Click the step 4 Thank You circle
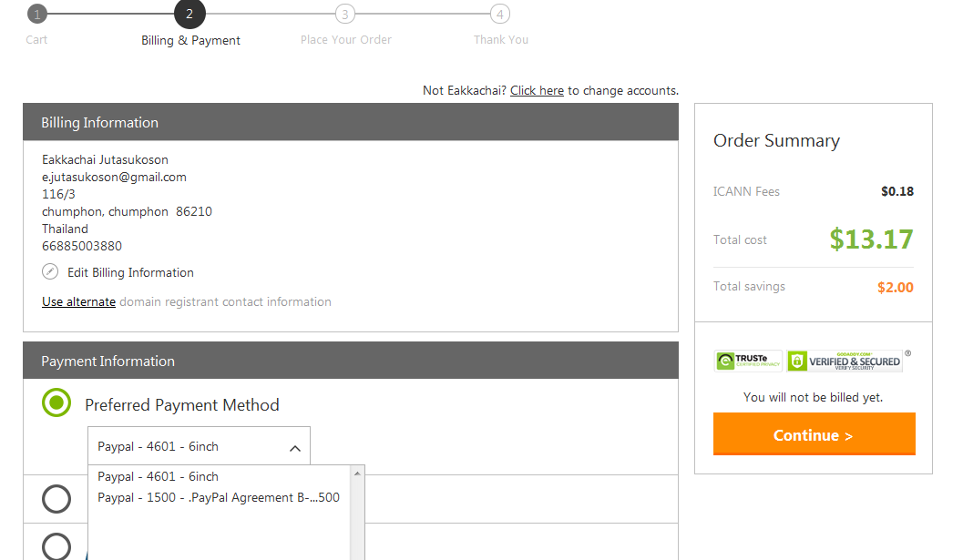This screenshot has width=963, height=560. [499, 14]
